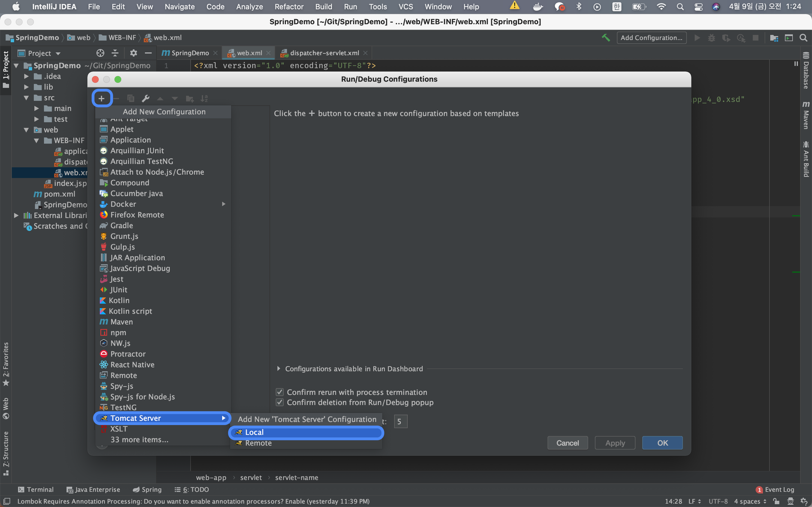
Task: Uncheck Confirm rerun with process termination
Action: pyautogui.click(x=279, y=392)
